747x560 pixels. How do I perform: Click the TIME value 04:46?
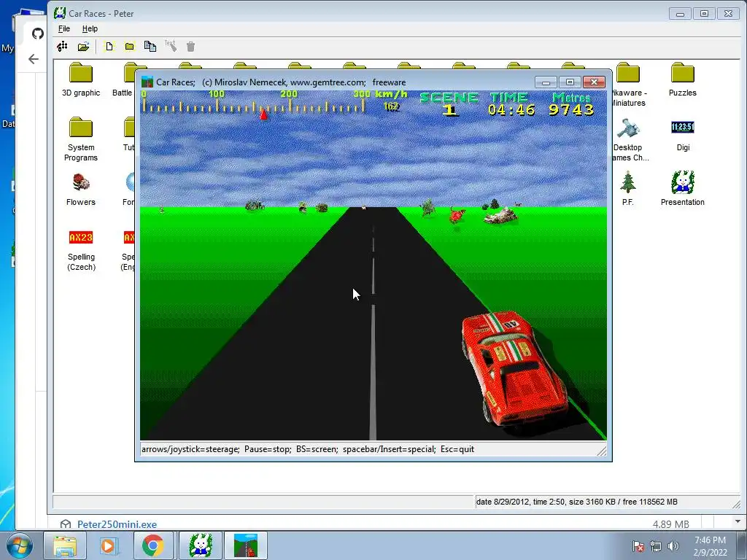pos(511,110)
